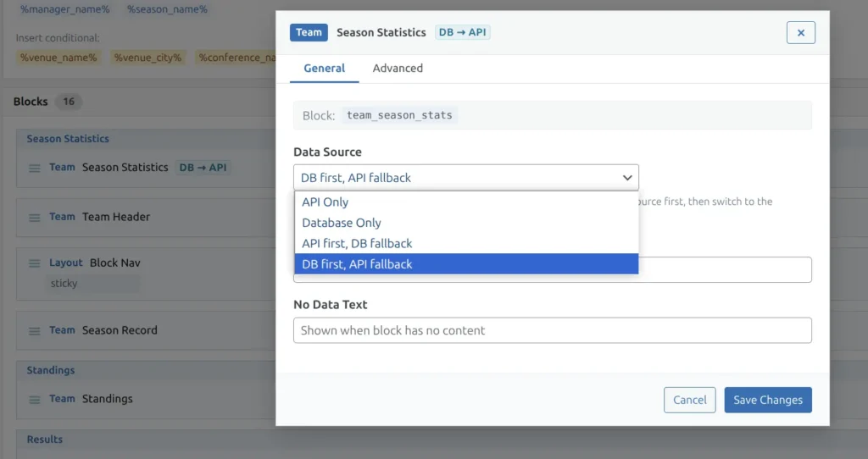Grab the drag handle of Layout Block Nav
868x459 pixels.
(34, 263)
